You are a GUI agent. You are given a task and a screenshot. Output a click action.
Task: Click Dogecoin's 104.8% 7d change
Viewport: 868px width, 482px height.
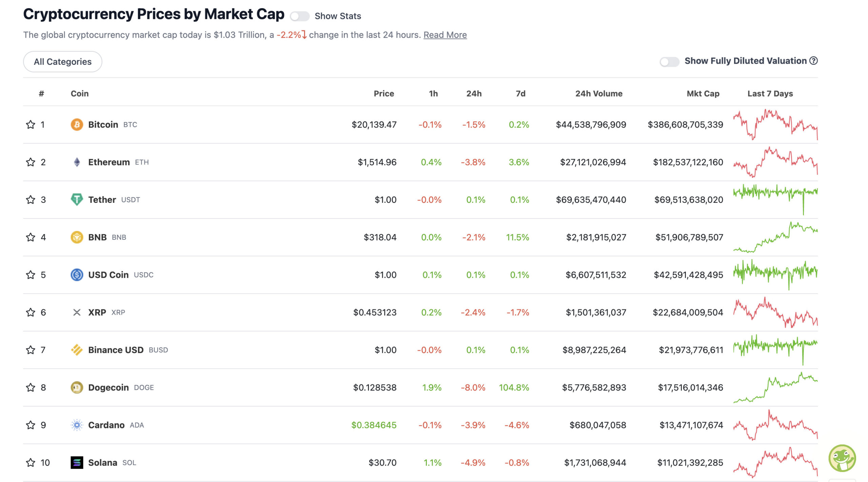click(x=514, y=387)
